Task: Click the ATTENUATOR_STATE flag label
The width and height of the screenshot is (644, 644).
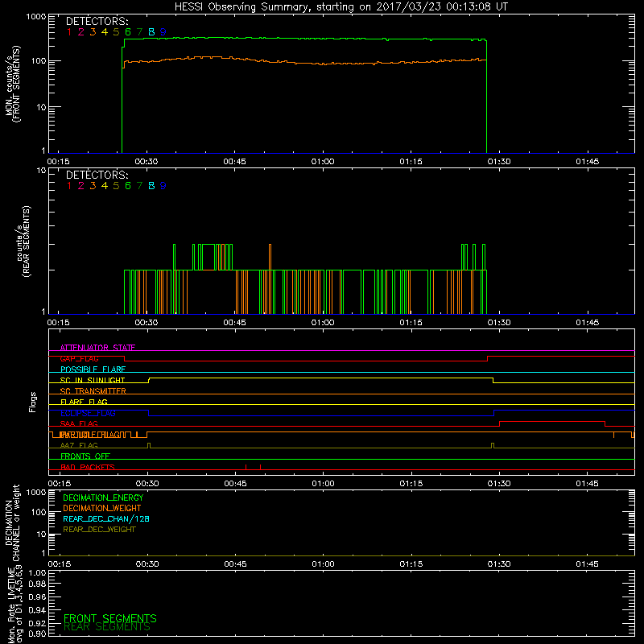Action: 97,348
